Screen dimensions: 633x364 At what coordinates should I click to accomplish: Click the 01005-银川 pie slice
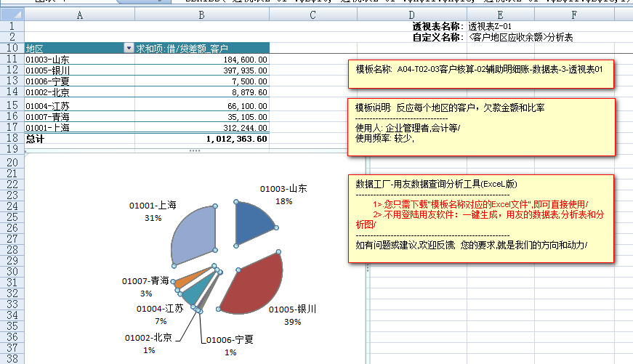click(x=251, y=286)
